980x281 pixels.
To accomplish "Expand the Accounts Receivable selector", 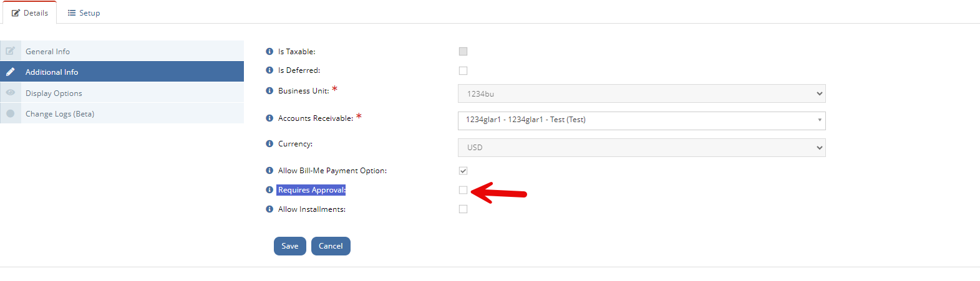I will [641, 120].
